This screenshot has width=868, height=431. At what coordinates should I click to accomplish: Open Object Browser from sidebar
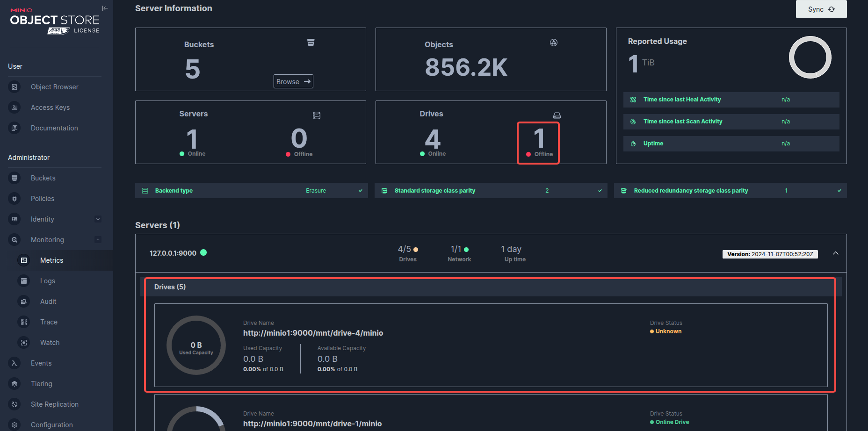click(55, 87)
